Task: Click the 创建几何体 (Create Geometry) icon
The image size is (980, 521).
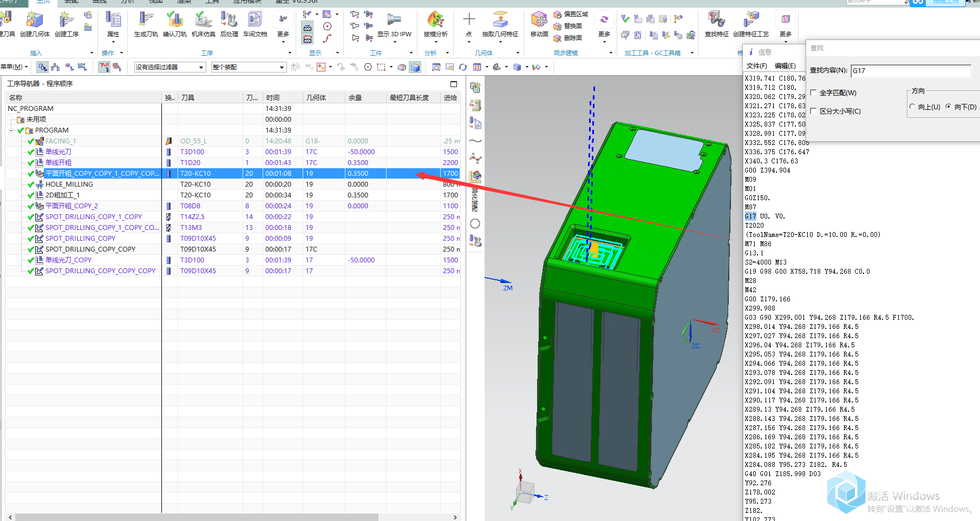Action: 35,21
